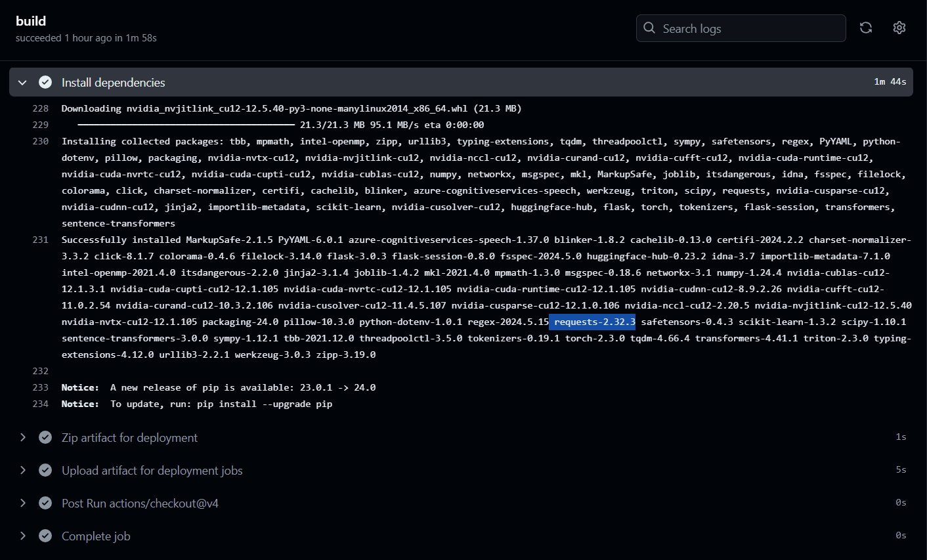Click line number 233 next to the pip notice

coord(40,387)
